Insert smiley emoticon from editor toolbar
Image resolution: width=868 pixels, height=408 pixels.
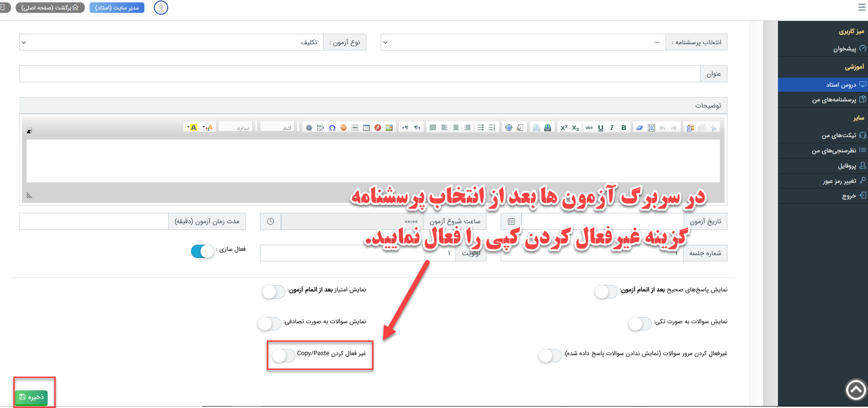pos(343,128)
